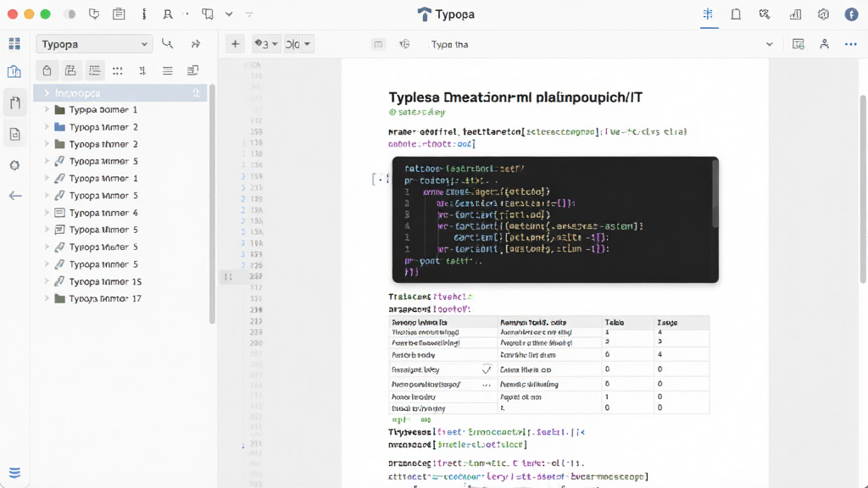Screen dimensions: 868x488
Task: Click the left-pointing back arrow in the sidebar
Action: pyautogui.click(x=15, y=196)
